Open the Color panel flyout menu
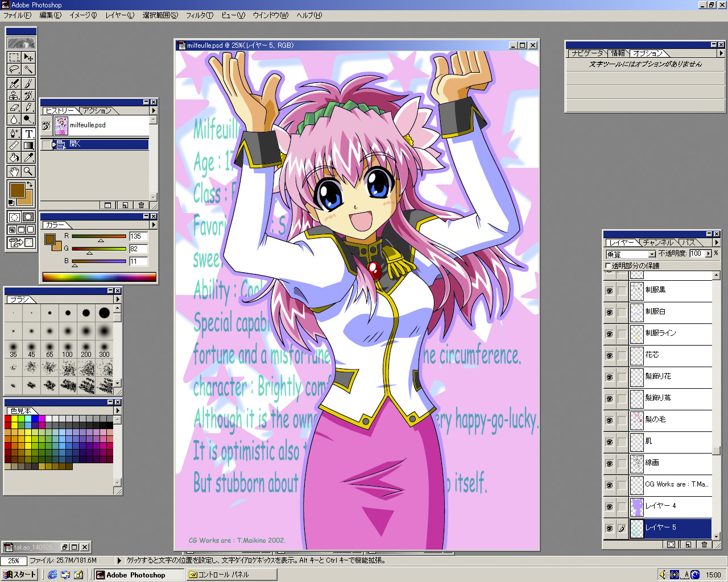728x582 pixels. click(x=153, y=225)
